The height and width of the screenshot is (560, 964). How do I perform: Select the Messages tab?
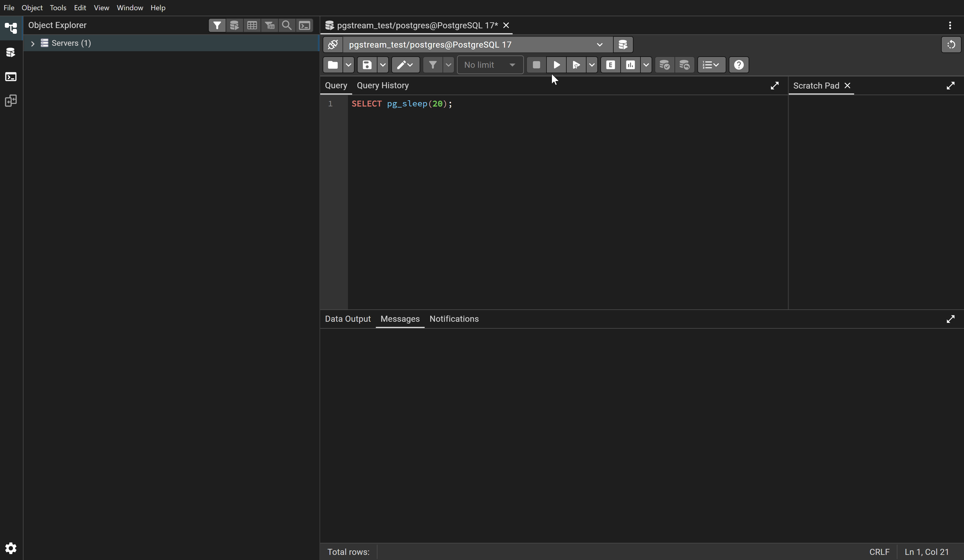pyautogui.click(x=400, y=319)
